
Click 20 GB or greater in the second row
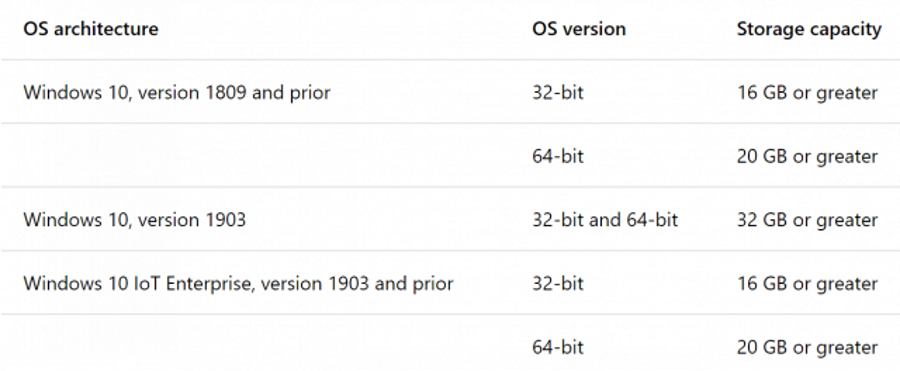(x=807, y=156)
